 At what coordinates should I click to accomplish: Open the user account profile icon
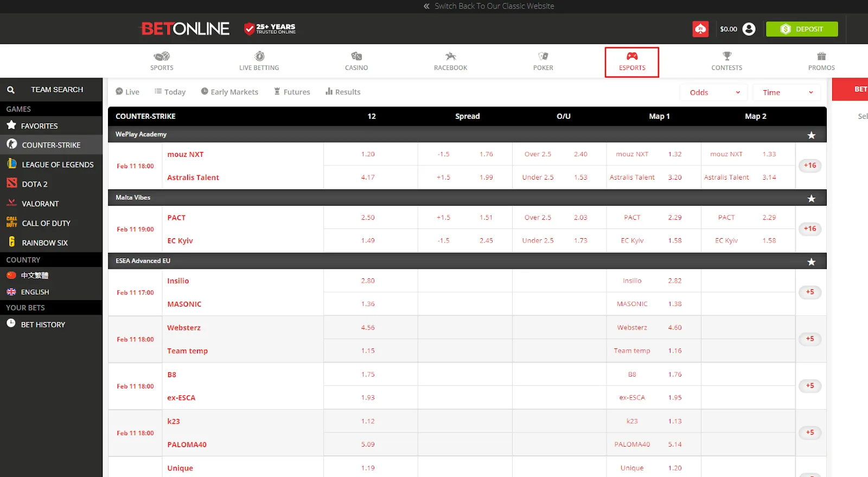click(x=749, y=29)
